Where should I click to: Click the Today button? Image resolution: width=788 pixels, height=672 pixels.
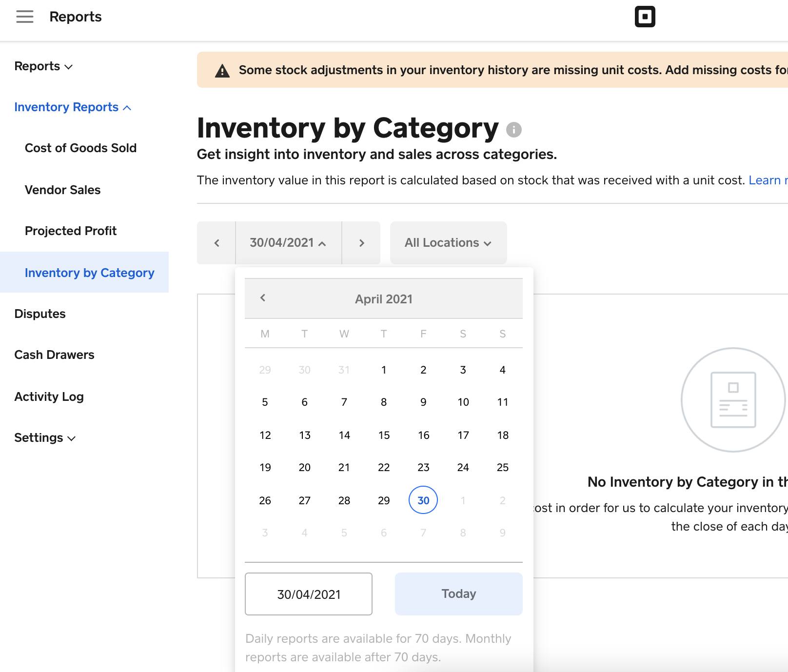[458, 594]
